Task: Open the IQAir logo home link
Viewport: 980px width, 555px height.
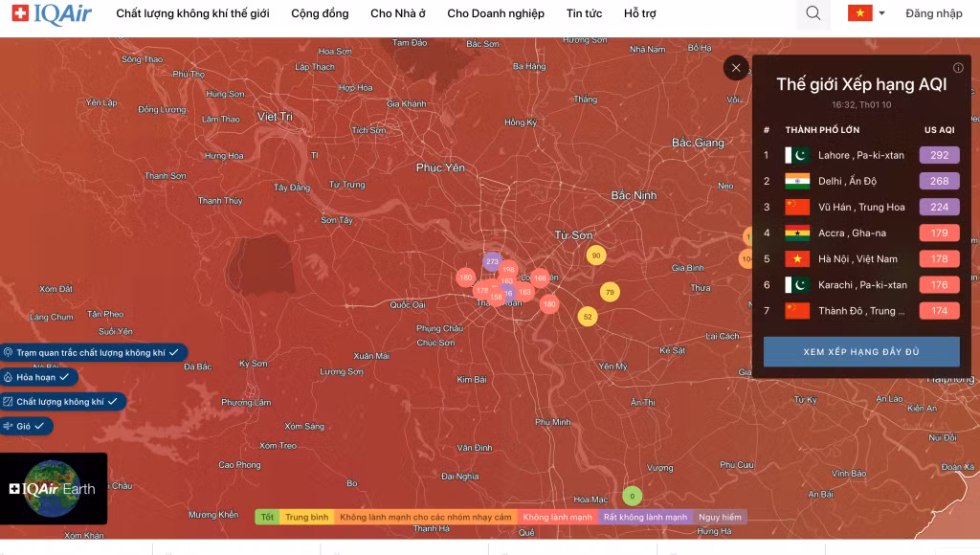Action: [x=52, y=13]
